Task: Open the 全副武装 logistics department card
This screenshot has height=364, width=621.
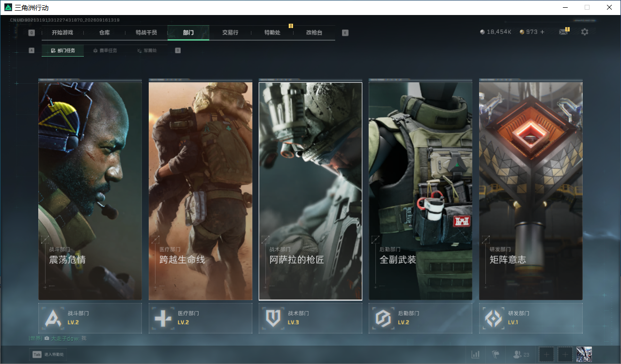Action: [x=420, y=191]
